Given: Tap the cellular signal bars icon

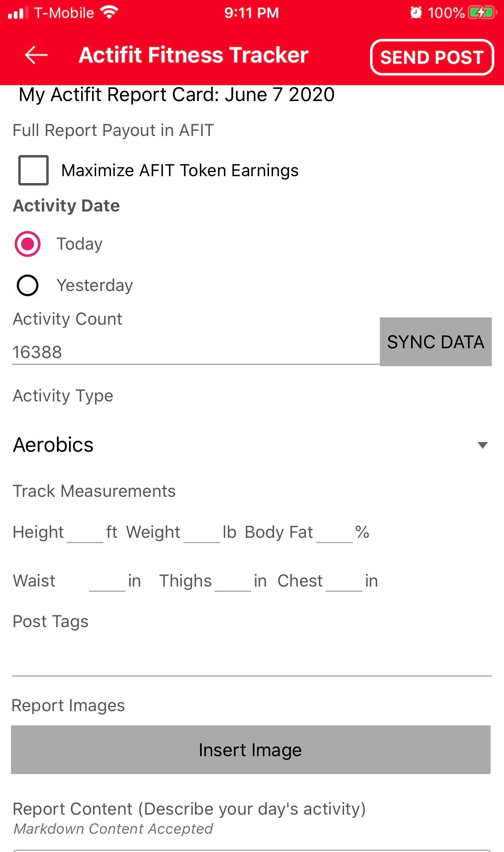Looking at the screenshot, I should click(18, 13).
